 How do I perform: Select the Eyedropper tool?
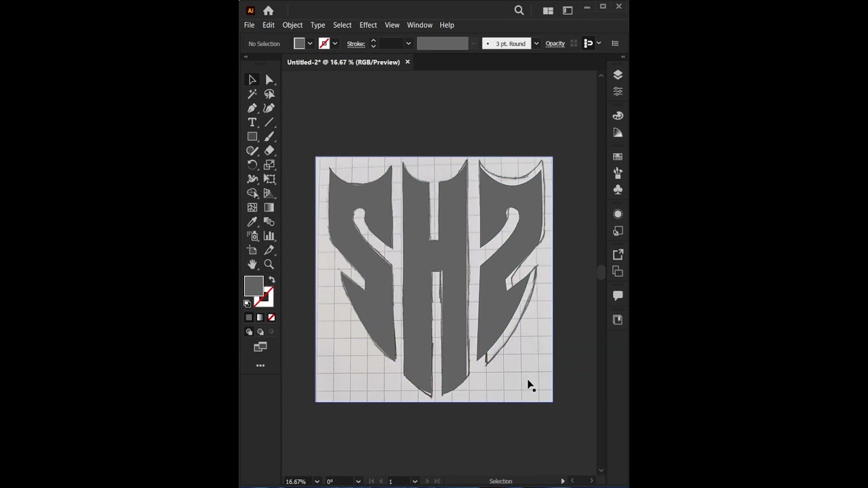pos(252,222)
